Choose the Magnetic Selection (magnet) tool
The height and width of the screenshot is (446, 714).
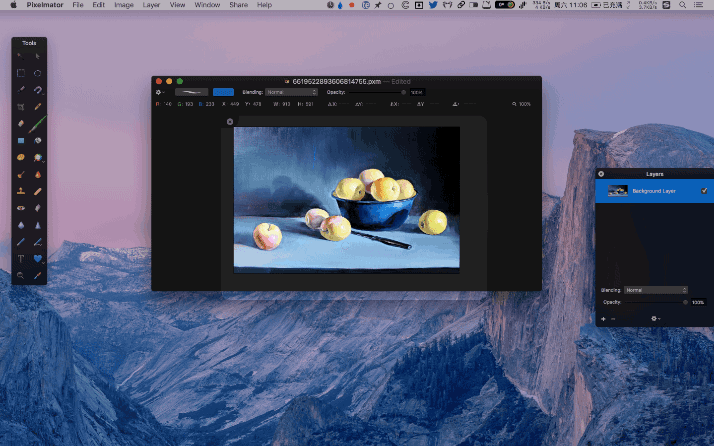37,90
